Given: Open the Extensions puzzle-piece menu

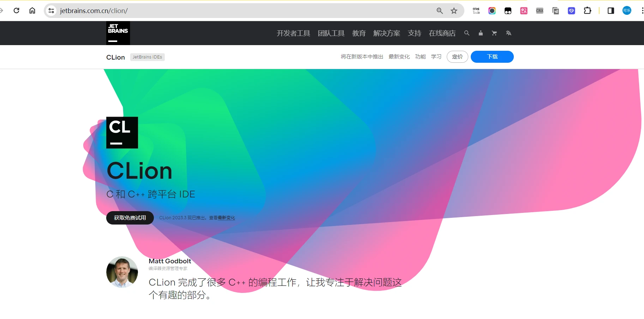Looking at the screenshot, I should point(588,11).
